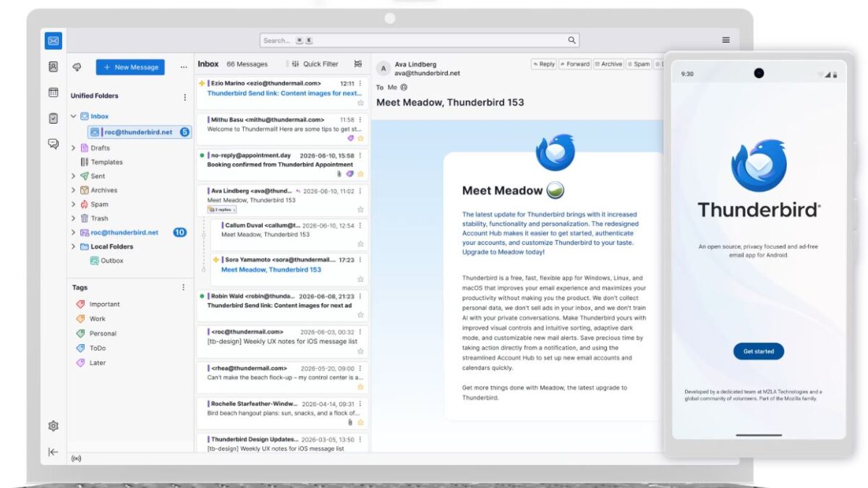Image resolution: width=868 pixels, height=488 pixels.
Task: Open the Tasks space icon
Action: (53, 118)
